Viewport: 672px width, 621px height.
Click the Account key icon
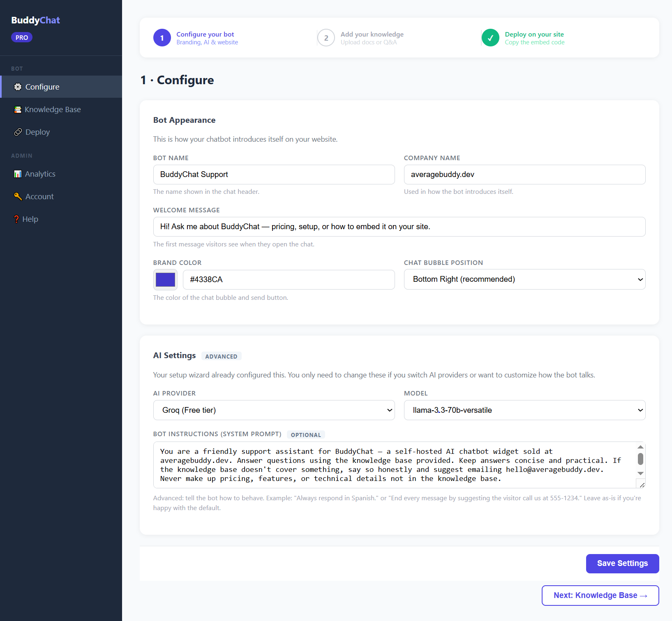coord(18,197)
